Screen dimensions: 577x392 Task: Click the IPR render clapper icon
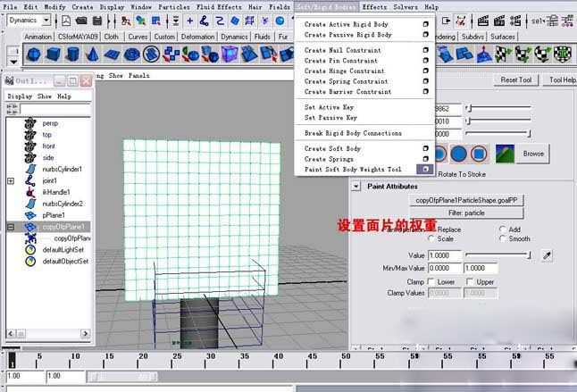coord(499,21)
